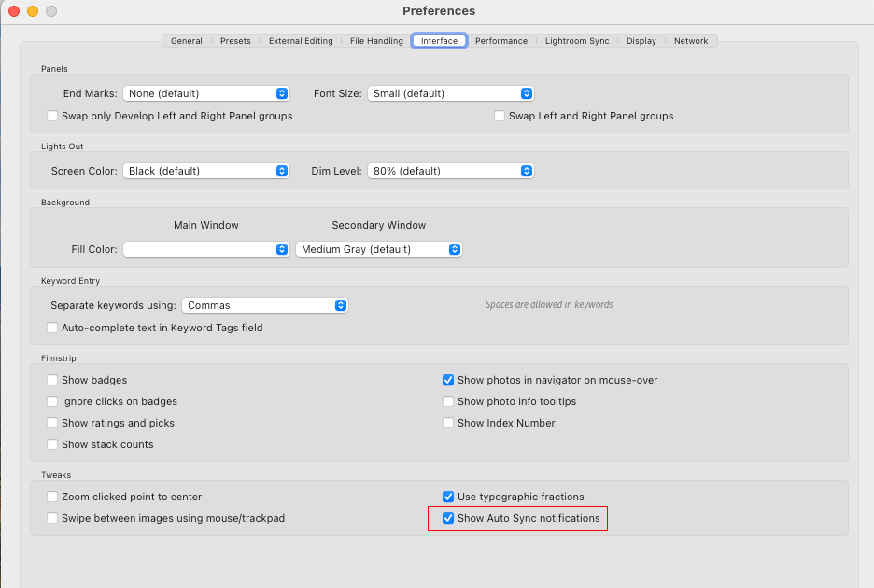The width and height of the screenshot is (874, 588).
Task: Change the Dim Level setting
Action: click(x=450, y=171)
